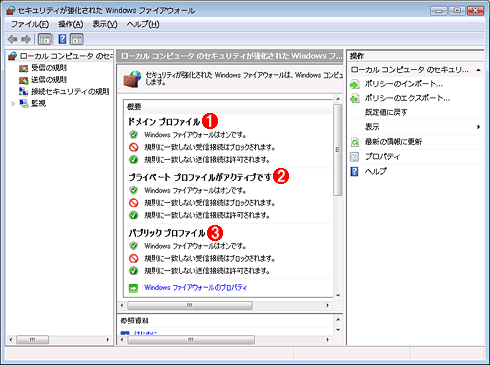Minimize the firewall window

tap(439, 11)
